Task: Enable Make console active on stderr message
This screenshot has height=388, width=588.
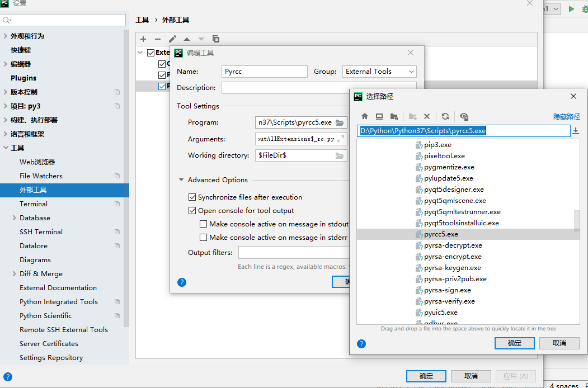Action: pyautogui.click(x=204, y=237)
